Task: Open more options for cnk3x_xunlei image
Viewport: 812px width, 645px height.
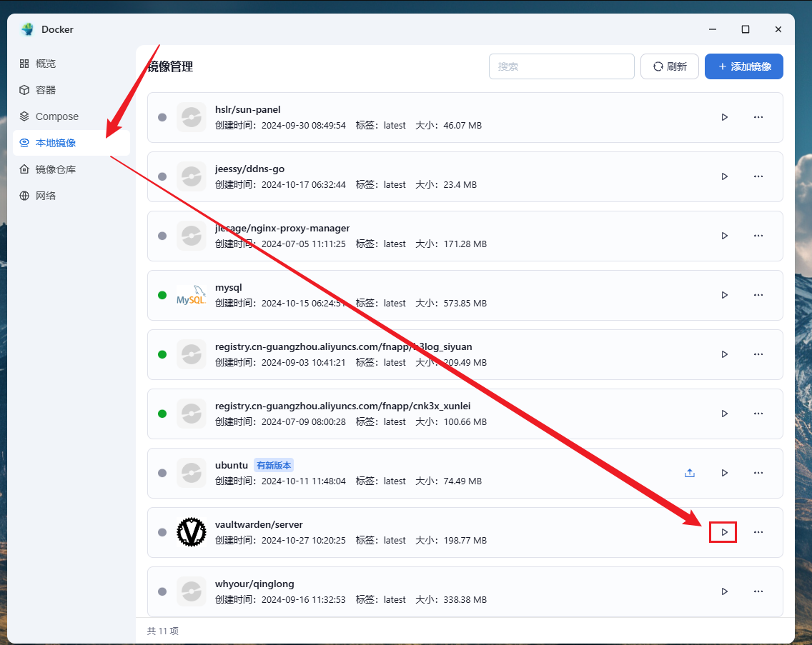Action: coord(758,414)
